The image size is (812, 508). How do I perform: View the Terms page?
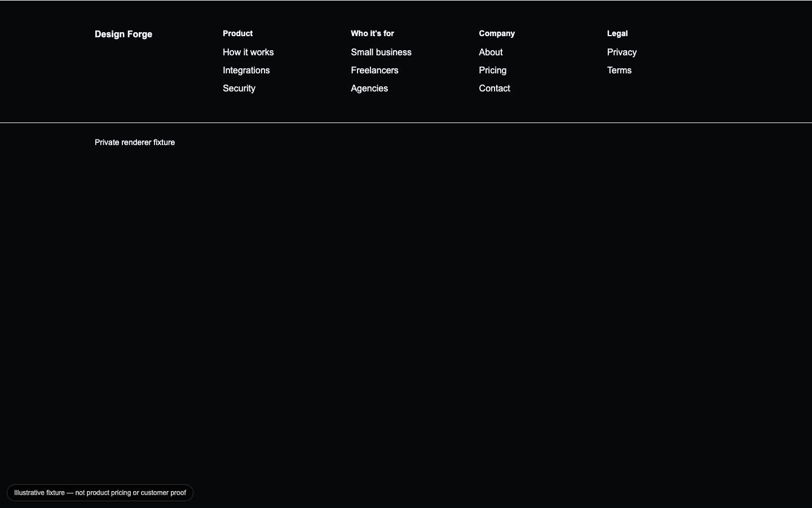tap(619, 70)
